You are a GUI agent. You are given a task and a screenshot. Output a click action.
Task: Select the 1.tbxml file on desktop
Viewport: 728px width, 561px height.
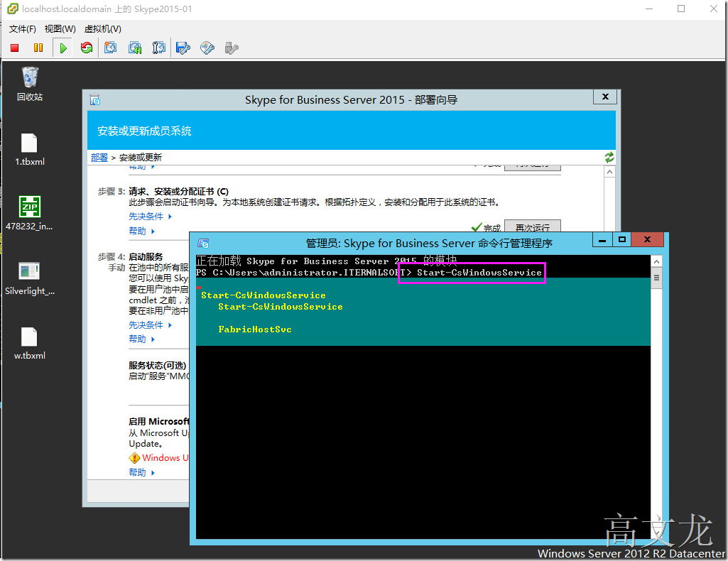[30, 150]
